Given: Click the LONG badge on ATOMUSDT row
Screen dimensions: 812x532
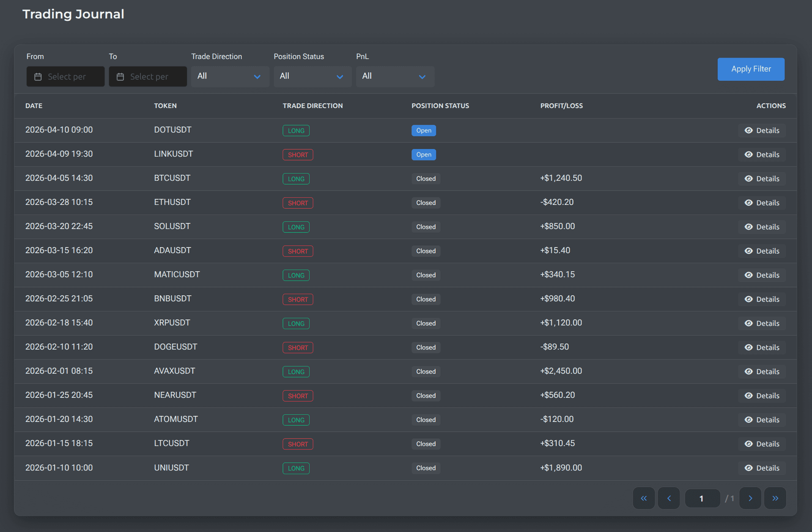Looking at the screenshot, I should (296, 420).
